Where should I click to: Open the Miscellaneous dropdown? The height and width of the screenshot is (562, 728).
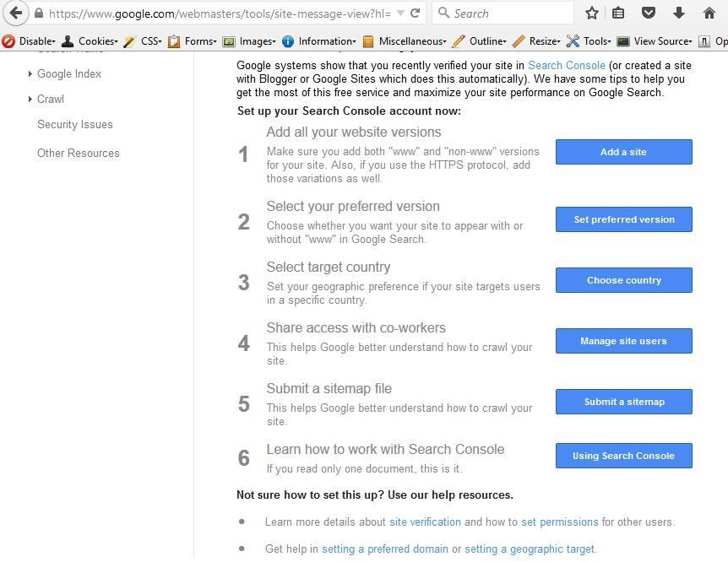click(x=413, y=41)
